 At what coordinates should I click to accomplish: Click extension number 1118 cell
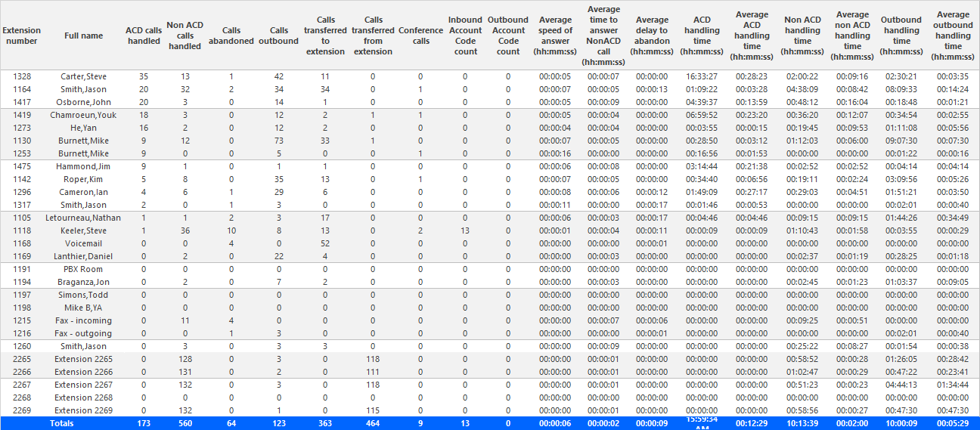click(22, 230)
